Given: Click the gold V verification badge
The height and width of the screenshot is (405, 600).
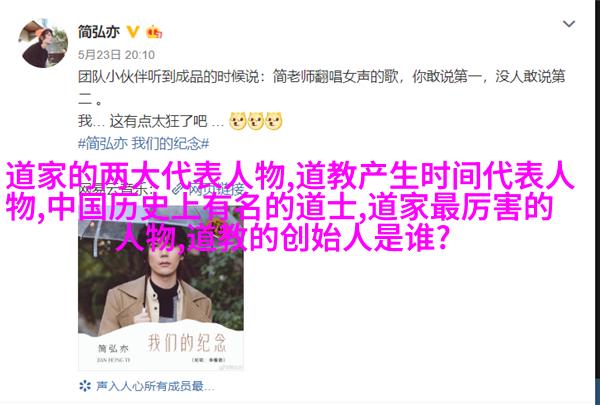Looking at the screenshot, I should click(133, 32).
